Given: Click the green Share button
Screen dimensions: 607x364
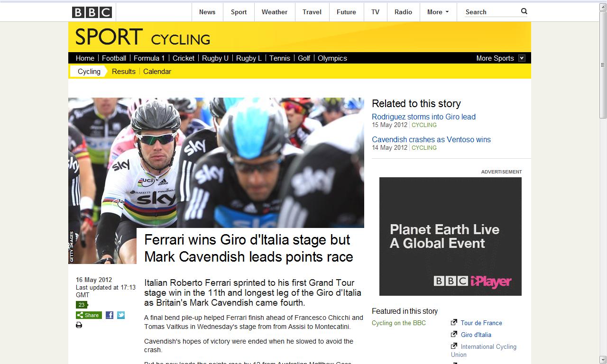Looking at the screenshot, I should click(x=89, y=315).
